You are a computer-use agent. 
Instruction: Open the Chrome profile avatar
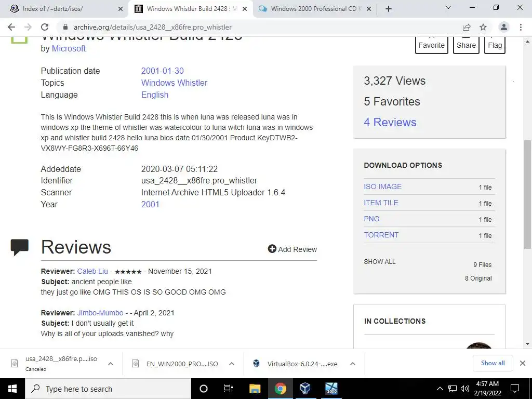[504, 27]
